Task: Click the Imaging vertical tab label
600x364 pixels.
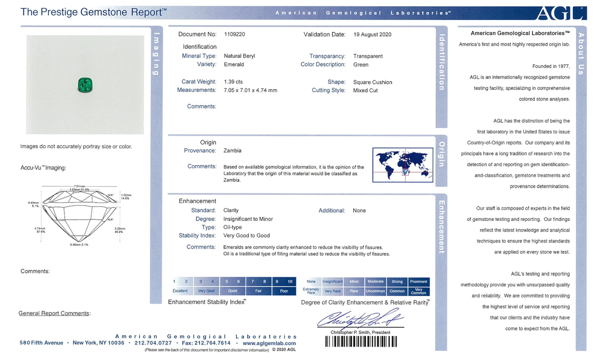Action: click(156, 54)
